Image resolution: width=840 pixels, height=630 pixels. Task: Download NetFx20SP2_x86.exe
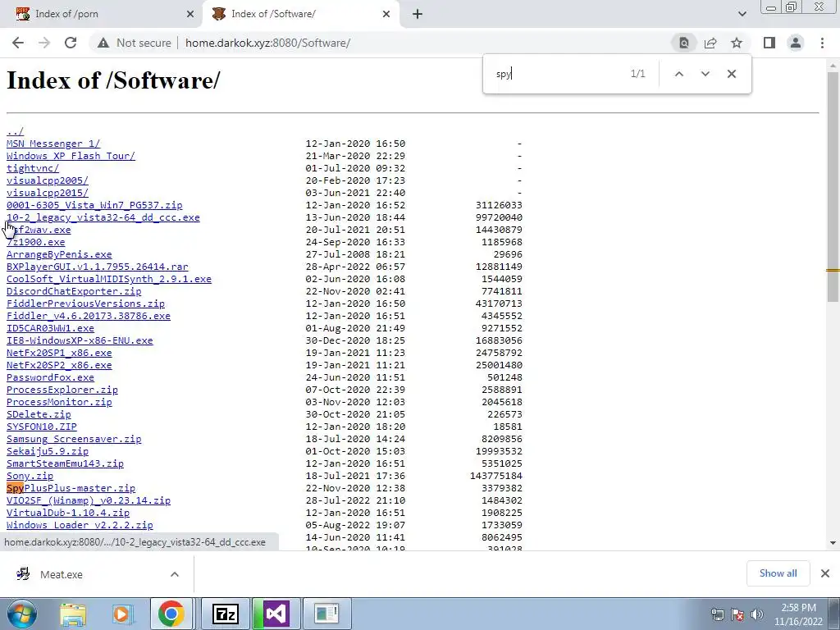tap(59, 365)
